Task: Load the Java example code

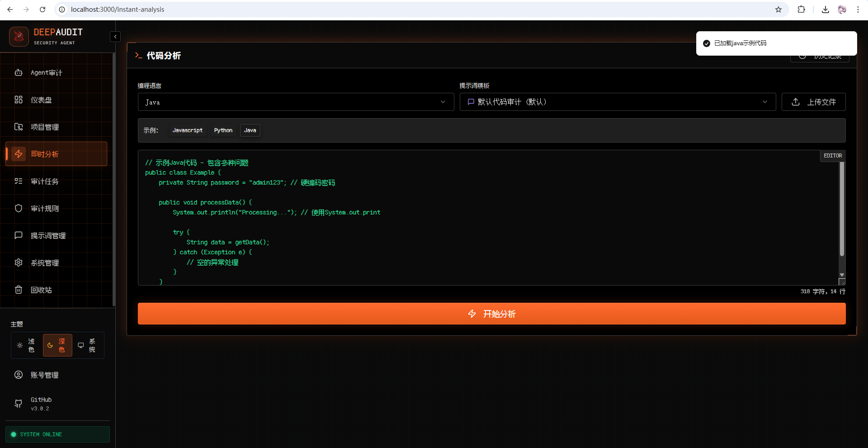Action: 250,130
